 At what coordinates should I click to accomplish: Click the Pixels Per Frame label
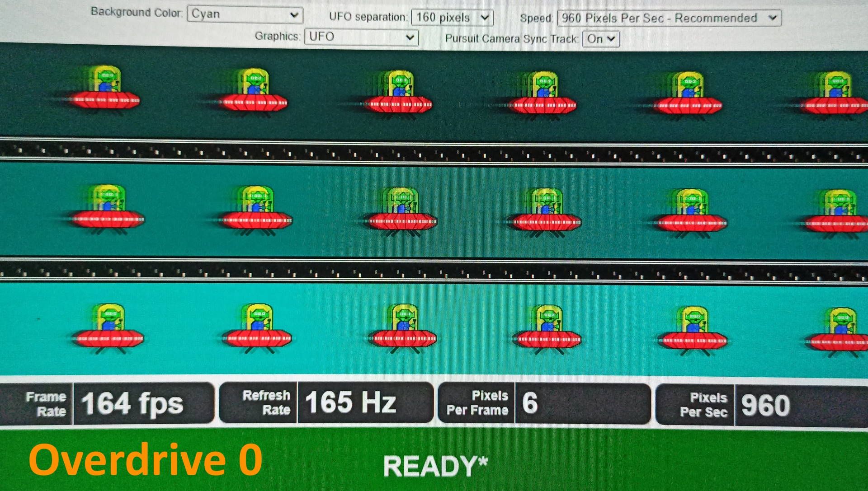(x=477, y=403)
